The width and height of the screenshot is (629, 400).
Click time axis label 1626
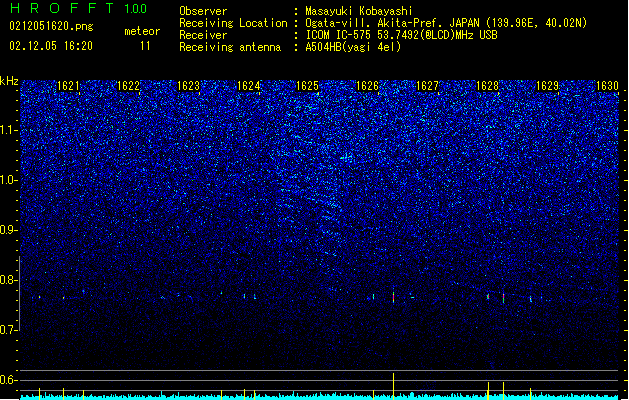click(367, 86)
